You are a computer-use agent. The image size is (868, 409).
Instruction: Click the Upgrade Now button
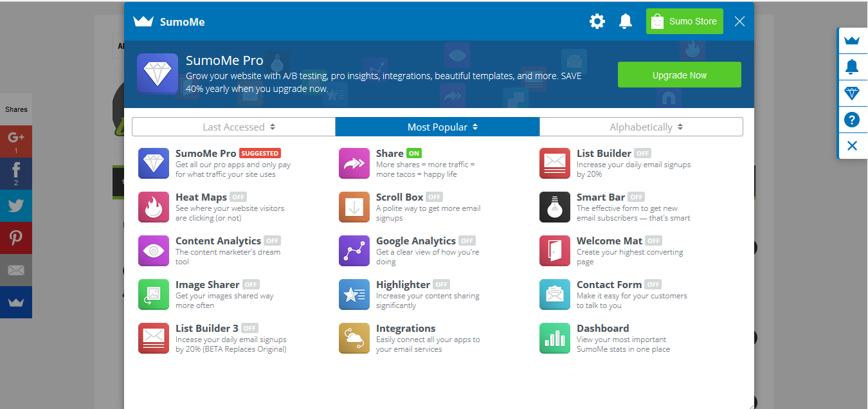pyautogui.click(x=680, y=75)
